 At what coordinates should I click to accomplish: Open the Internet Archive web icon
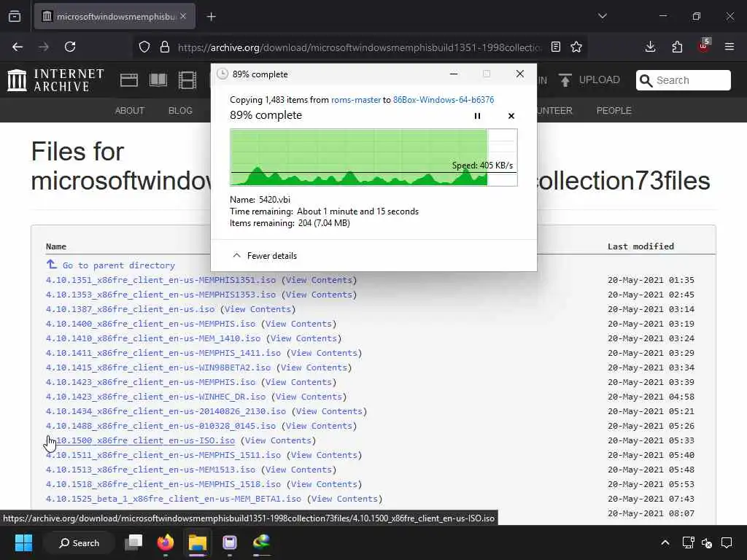click(x=129, y=80)
